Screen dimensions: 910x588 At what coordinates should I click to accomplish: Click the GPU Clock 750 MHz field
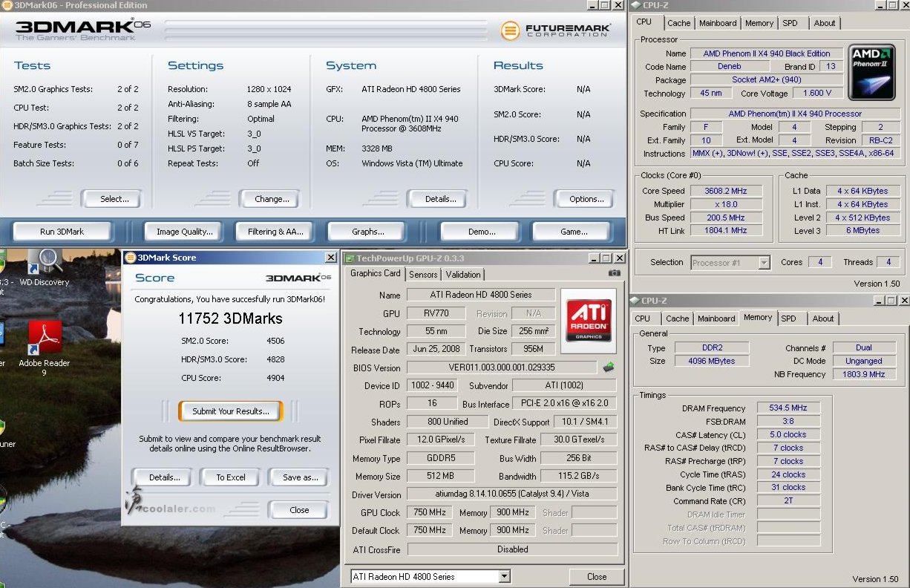click(x=430, y=513)
